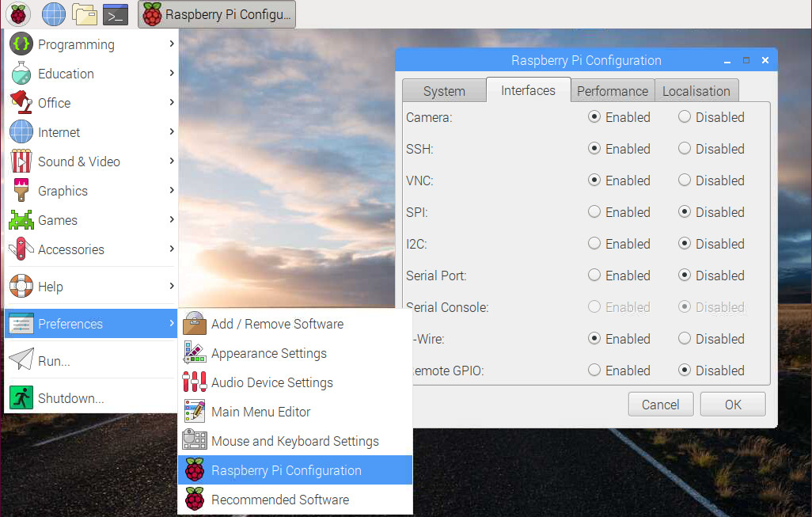812x517 pixels.
Task: Enable Remote GPIO
Action: (594, 370)
